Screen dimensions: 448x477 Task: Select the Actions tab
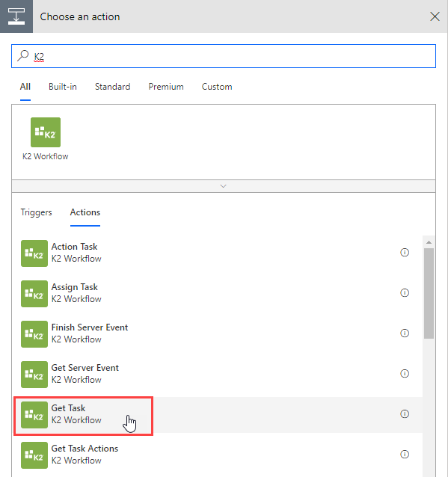[85, 212]
